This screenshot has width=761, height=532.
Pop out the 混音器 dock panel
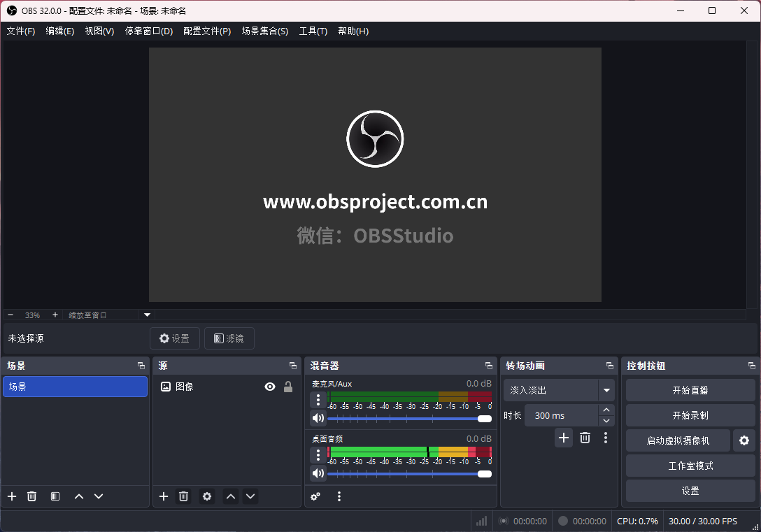tap(489, 366)
